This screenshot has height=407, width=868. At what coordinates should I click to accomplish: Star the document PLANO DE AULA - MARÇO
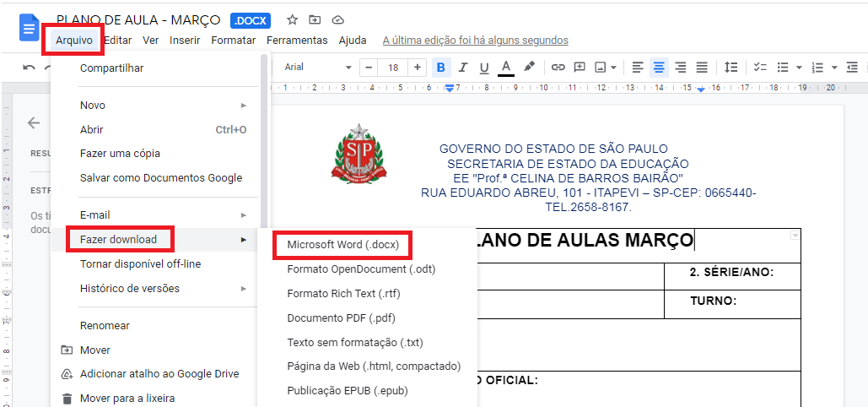(292, 20)
